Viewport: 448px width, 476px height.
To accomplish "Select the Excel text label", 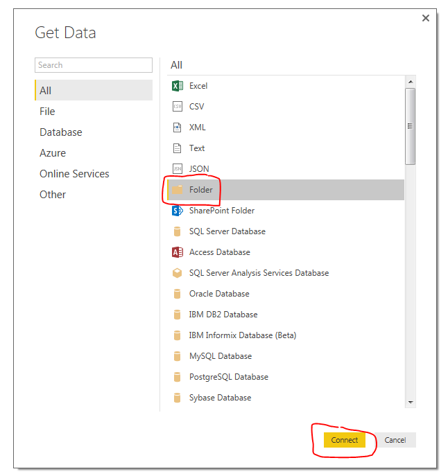I will tap(198, 86).
